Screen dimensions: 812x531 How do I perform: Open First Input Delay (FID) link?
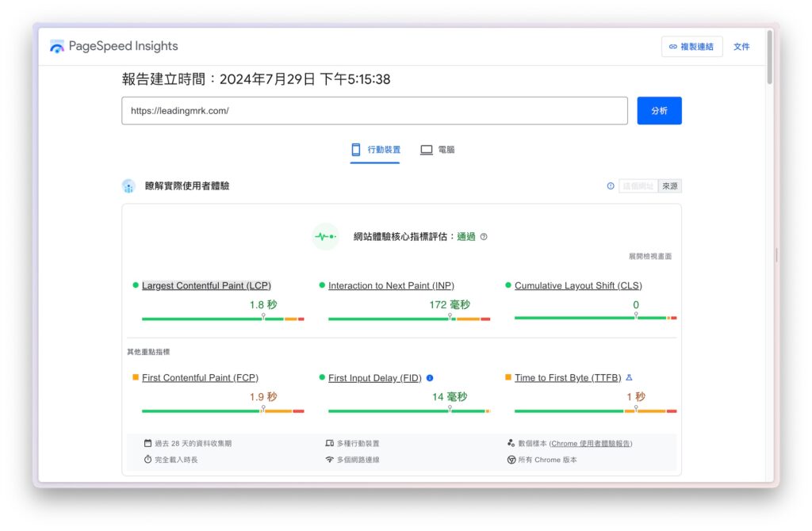[x=375, y=378]
